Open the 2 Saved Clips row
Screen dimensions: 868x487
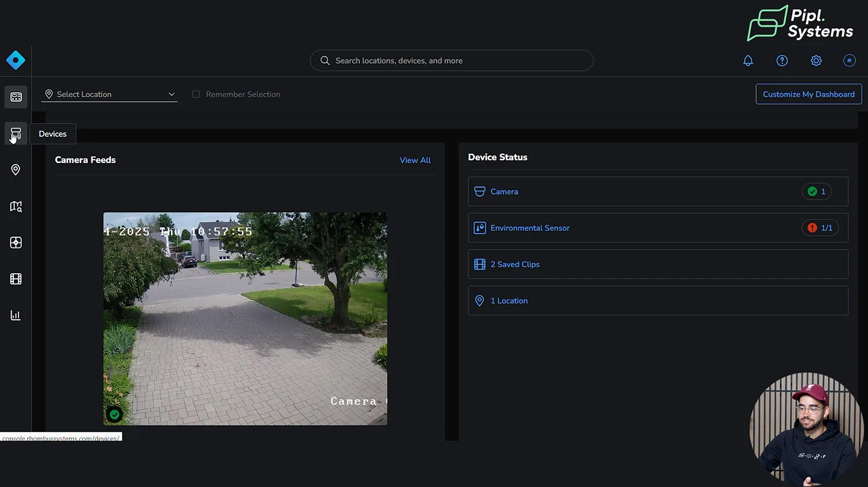click(x=657, y=264)
